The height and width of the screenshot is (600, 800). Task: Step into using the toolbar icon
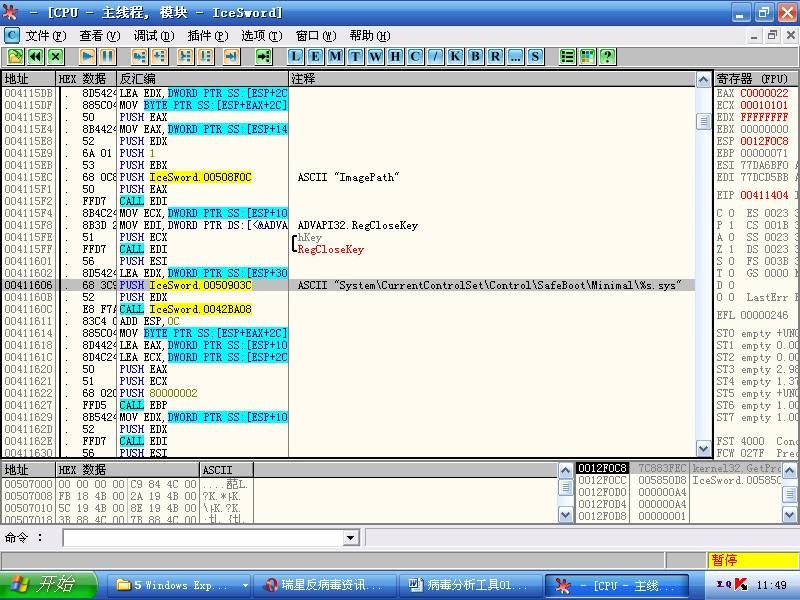pos(139,56)
